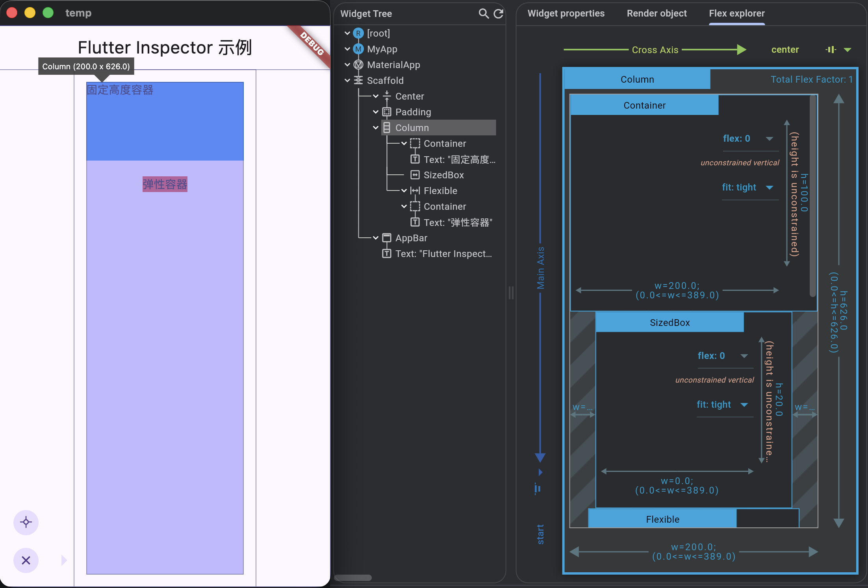Select SizedBox in the widget tree
Screen dimensions: 868x588
point(443,175)
